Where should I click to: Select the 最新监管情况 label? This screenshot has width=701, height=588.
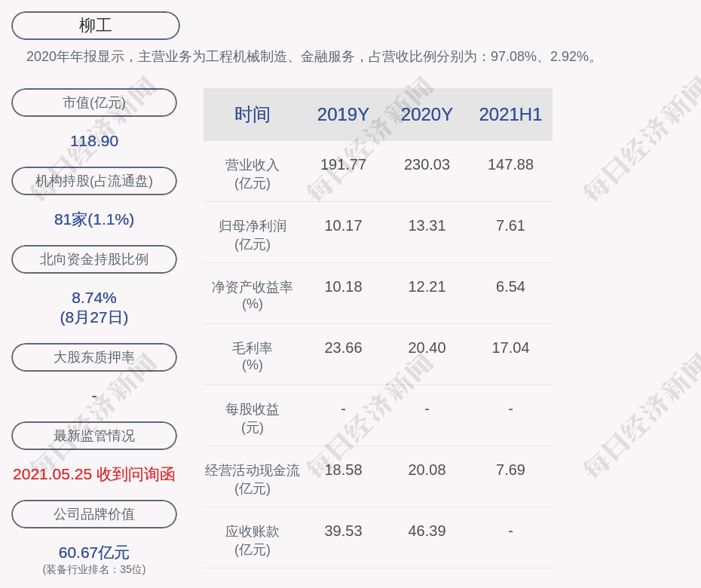coord(94,436)
